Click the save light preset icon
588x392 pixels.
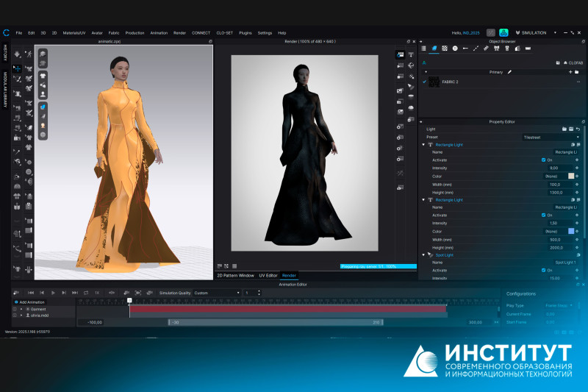point(570,129)
